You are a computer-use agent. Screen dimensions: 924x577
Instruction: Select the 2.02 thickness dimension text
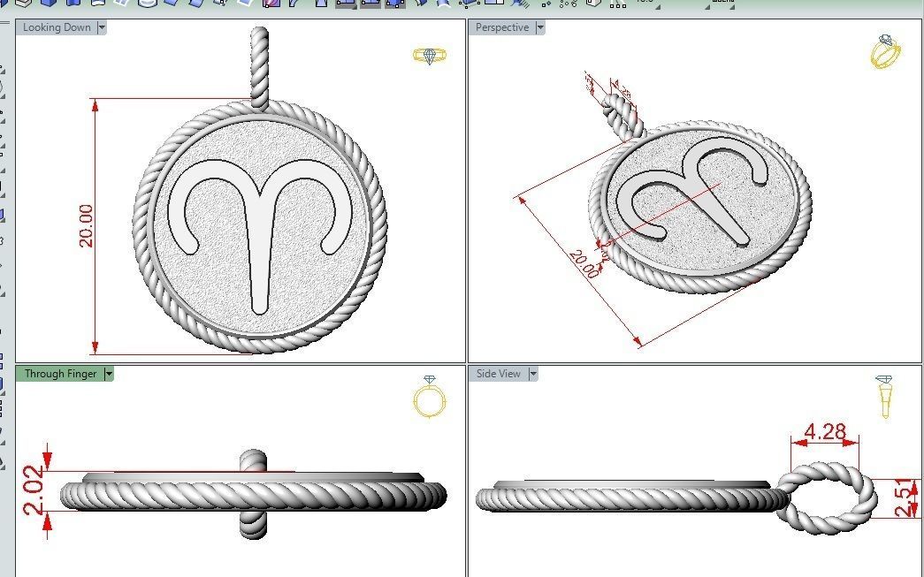coord(34,490)
